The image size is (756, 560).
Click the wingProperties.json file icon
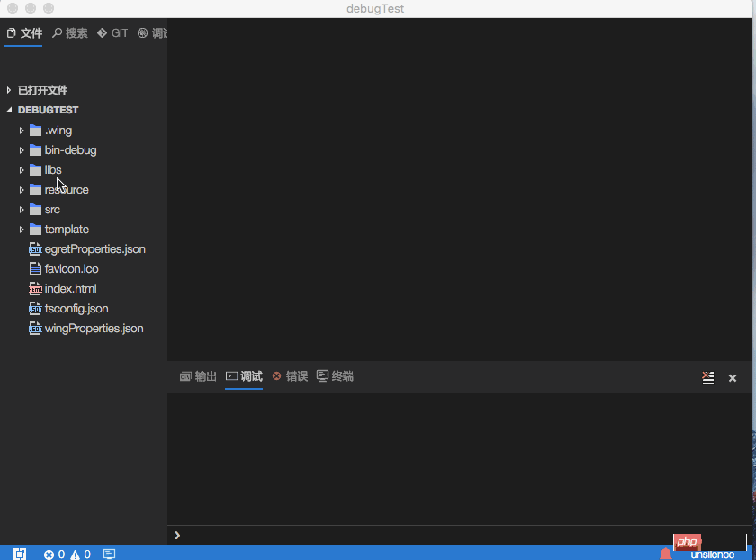point(35,328)
